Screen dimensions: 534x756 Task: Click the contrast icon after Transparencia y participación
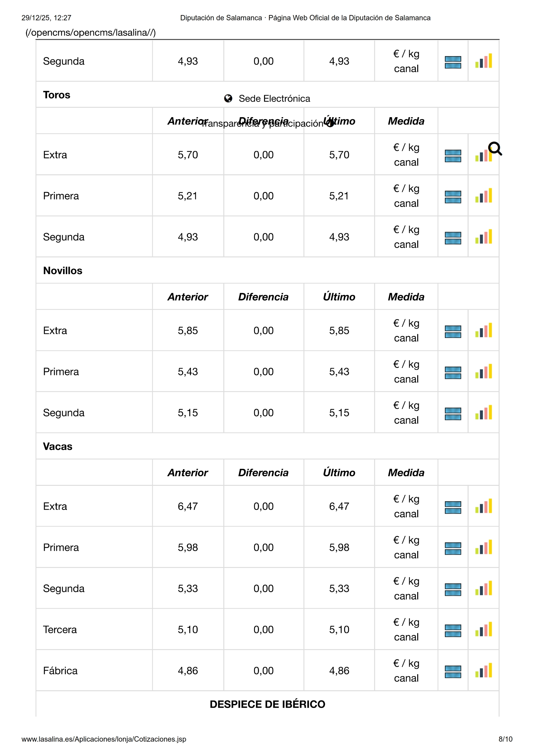(x=330, y=123)
